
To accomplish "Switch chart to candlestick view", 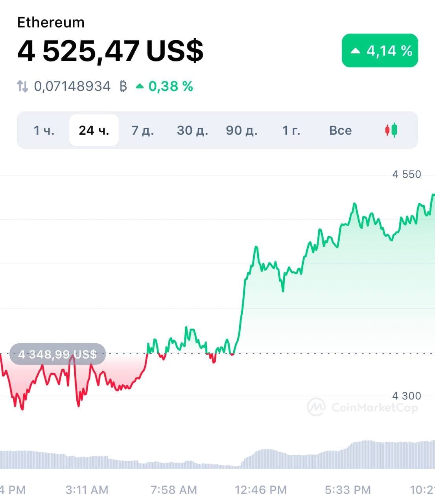I will click(391, 130).
